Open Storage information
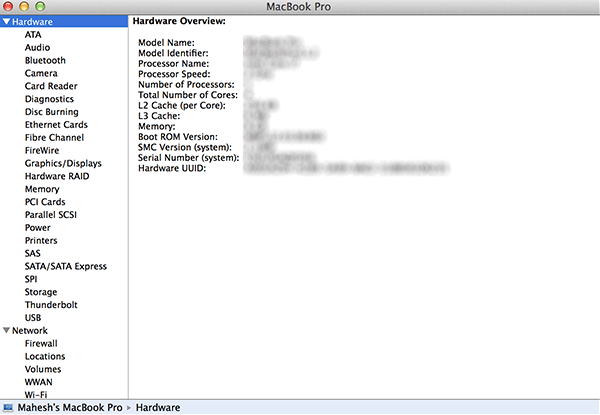 [41, 292]
